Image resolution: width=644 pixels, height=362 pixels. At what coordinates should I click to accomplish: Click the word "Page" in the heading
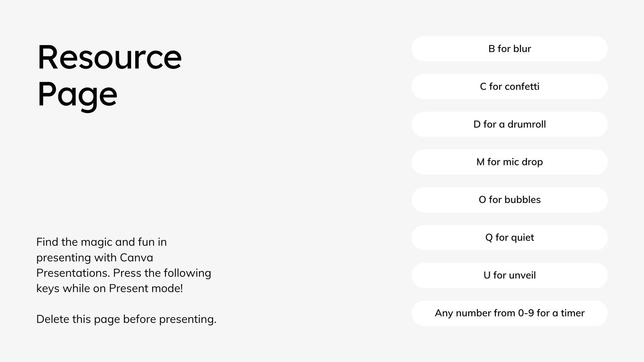point(77,95)
